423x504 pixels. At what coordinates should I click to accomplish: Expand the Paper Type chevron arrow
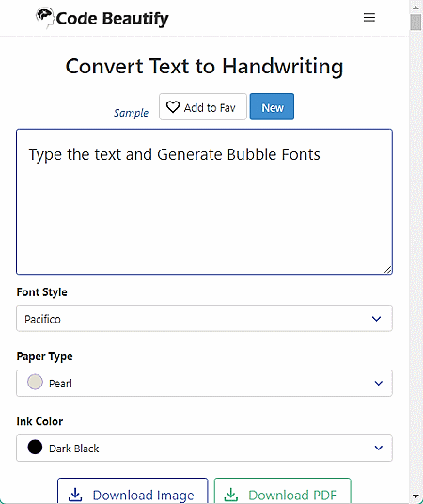click(379, 383)
